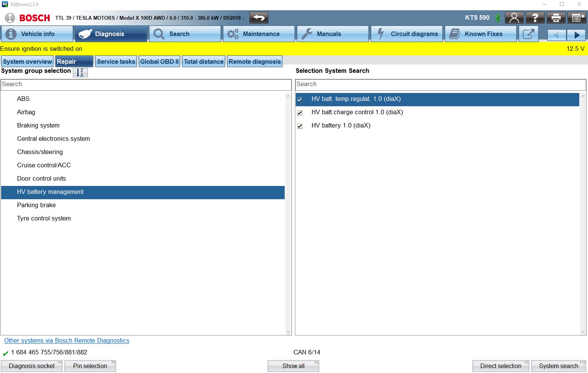This screenshot has height=373, width=588.
Task: Open the user profile icon
Action: [x=514, y=18]
